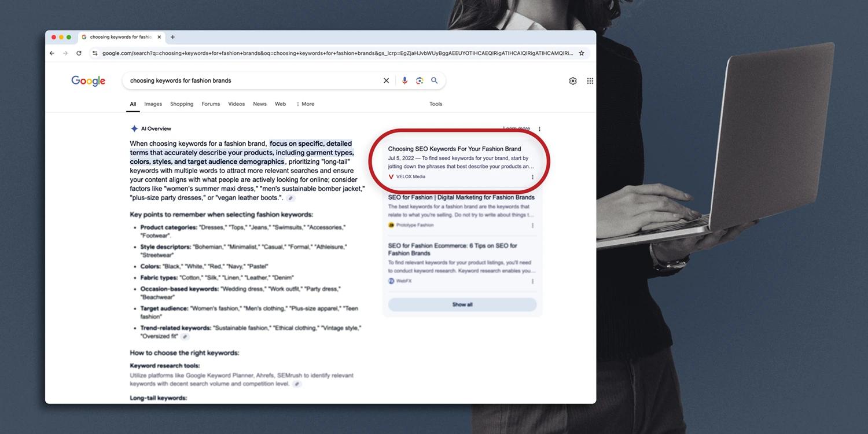
Task: Click the browser forward arrow
Action: click(x=65, y=53)
